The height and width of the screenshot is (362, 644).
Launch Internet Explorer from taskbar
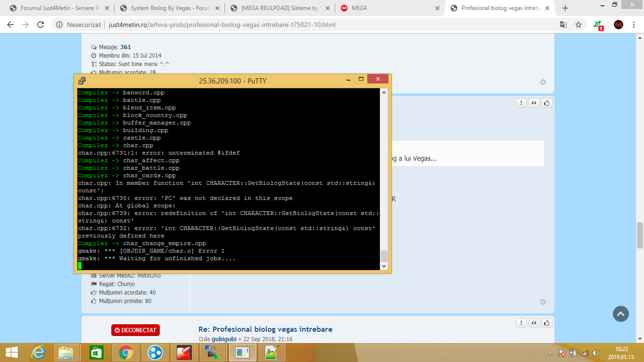click(38, 353)
